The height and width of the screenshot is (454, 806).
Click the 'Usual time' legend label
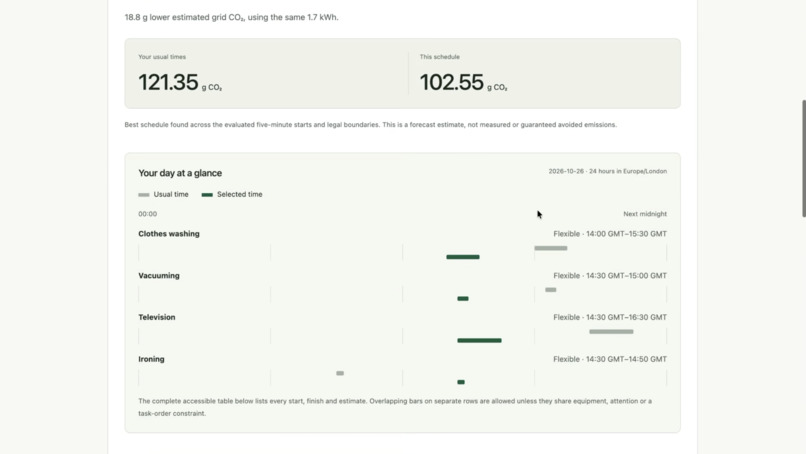pyautogui.click(x=171, y=194)
